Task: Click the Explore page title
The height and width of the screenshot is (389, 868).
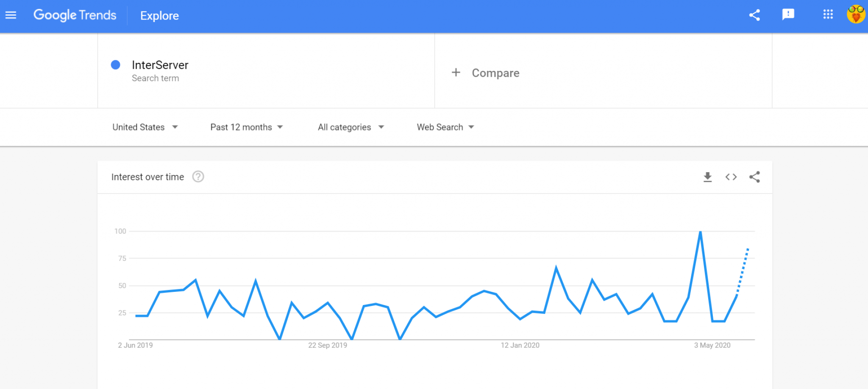Action: coord(159,16)
